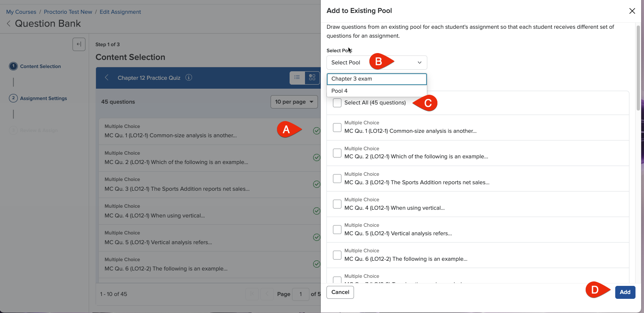
Task: Select MC Qu. 4 row in question bank
Action: (x=210, y=211)
